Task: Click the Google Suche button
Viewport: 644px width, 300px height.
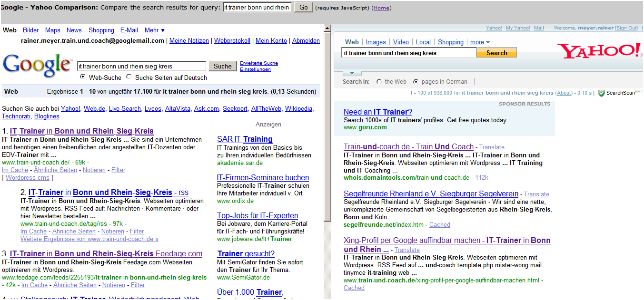Action: pos(222,66)
